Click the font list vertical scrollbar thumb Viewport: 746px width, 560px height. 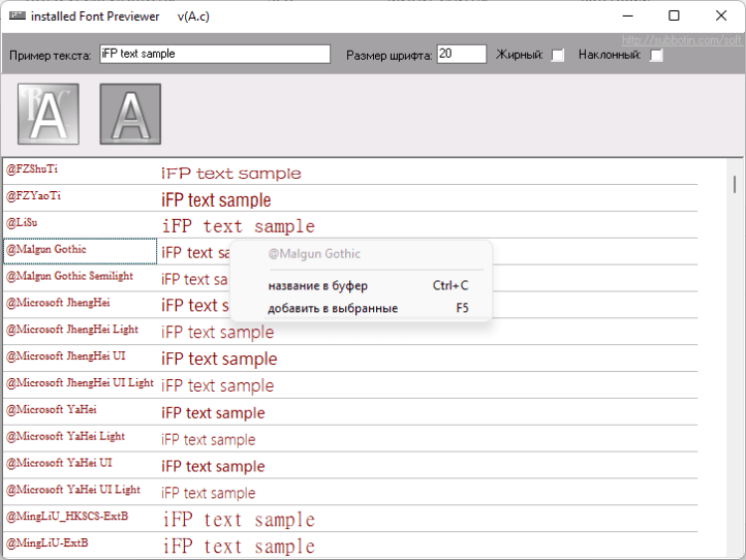click(x=734, y=184)
